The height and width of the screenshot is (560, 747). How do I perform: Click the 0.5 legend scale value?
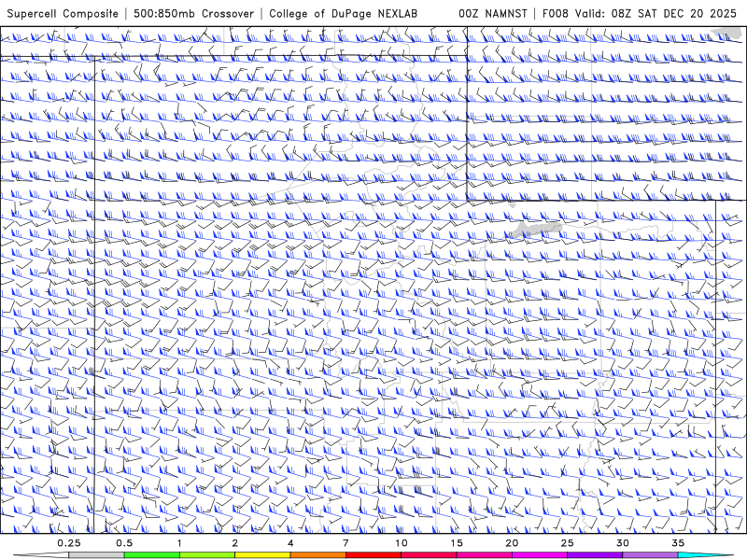[x=124, y=543]
